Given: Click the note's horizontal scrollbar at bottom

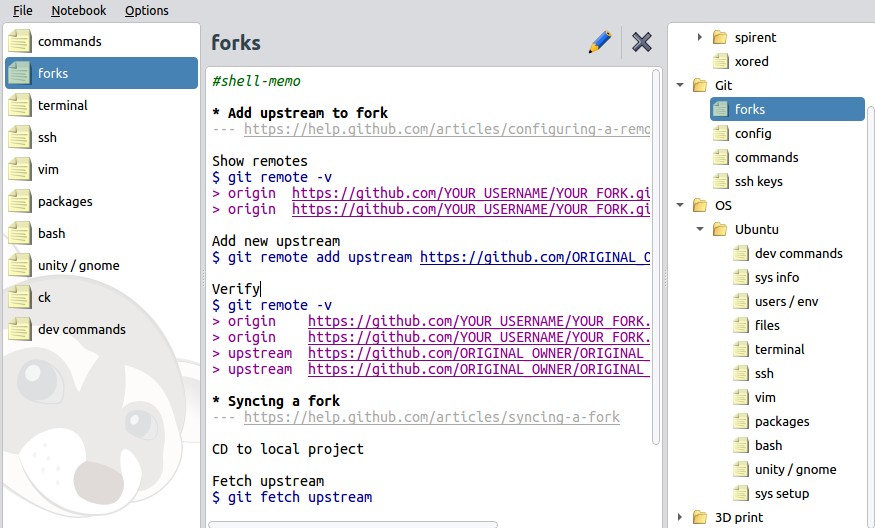Looking at the screenshot, I should 353,525.
